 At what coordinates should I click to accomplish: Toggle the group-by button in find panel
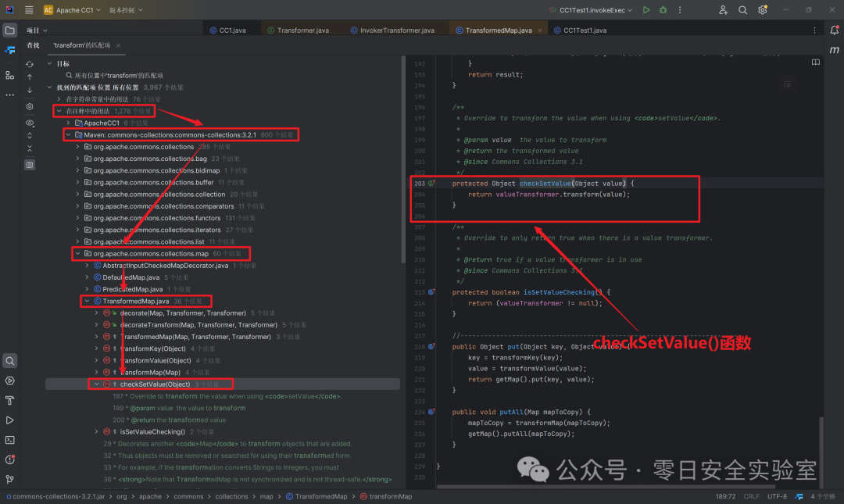point(30,165)
